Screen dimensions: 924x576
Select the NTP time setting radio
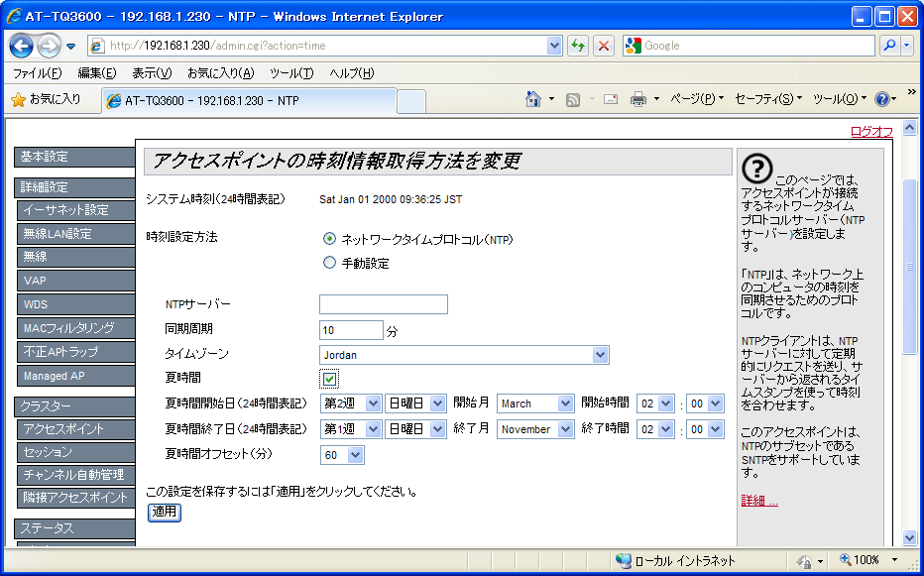coord(329,239)
